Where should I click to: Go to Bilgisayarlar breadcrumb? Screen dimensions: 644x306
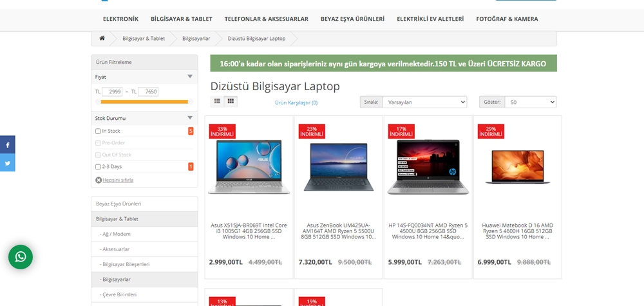click(x=196, y=38)
